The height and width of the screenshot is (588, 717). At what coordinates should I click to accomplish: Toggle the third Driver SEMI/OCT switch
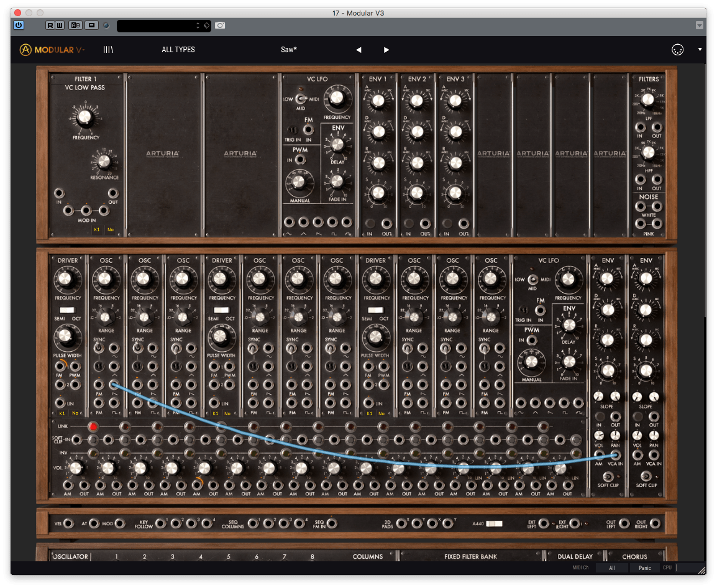point(375,310)
